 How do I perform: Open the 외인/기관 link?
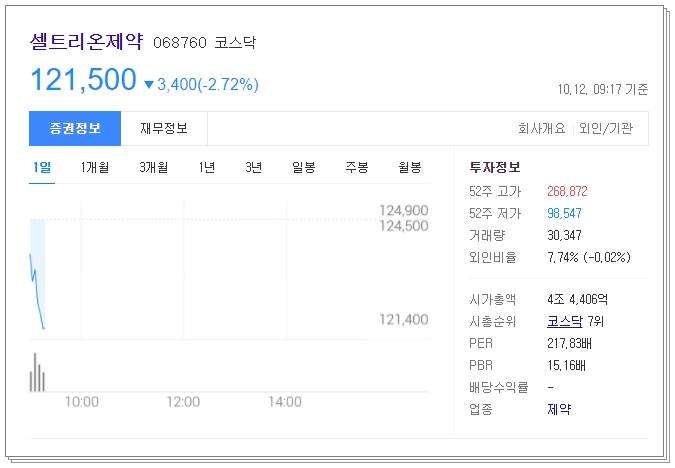tap(606, 128)
